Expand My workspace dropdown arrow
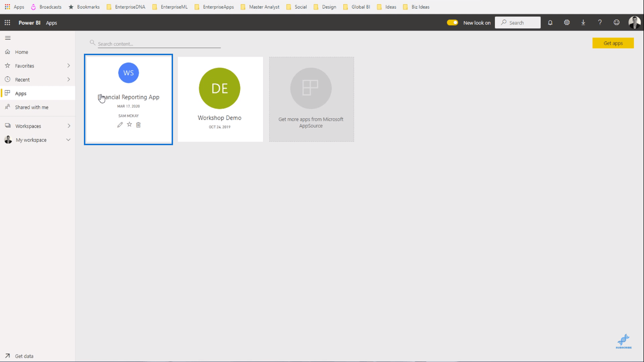 [x=68, y=140]
